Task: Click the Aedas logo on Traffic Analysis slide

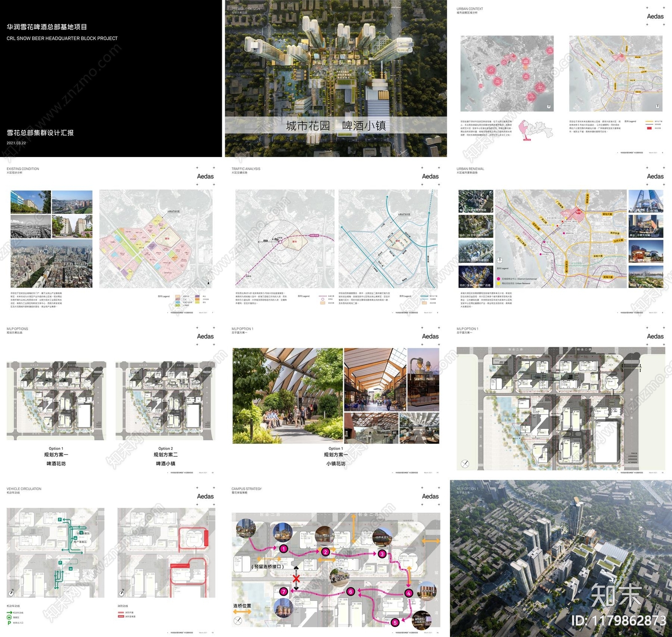Action: tap(430, 176)
